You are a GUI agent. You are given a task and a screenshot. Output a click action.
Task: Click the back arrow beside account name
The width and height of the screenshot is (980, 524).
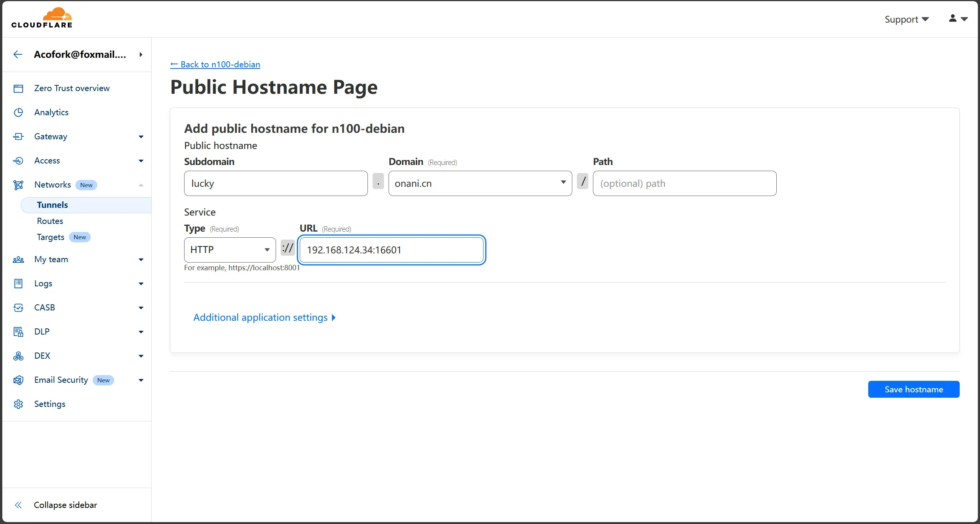click(18, 54)
